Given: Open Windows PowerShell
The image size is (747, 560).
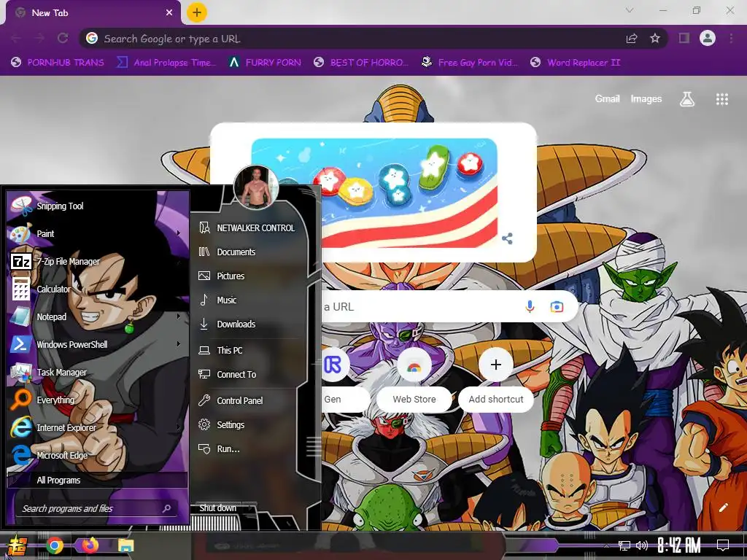Looking at the screenshot, I should click(98, 344).
